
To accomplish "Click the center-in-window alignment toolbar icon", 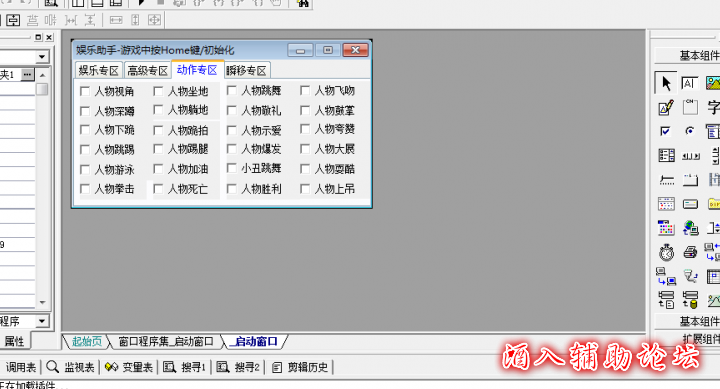I will 13,20.
